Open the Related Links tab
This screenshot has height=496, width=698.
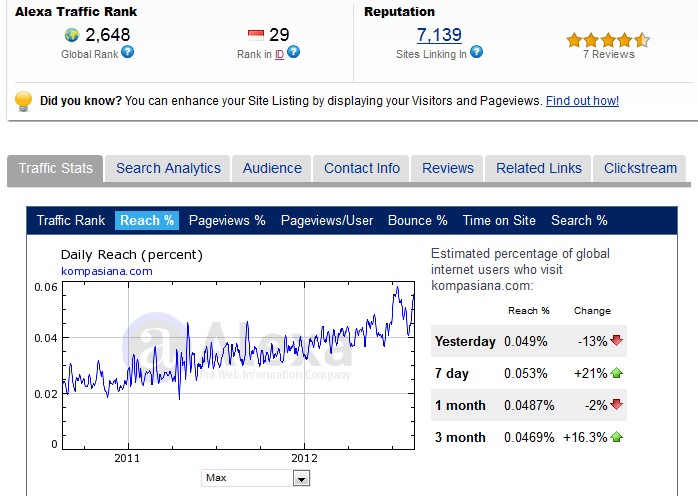tap(539, 168)
